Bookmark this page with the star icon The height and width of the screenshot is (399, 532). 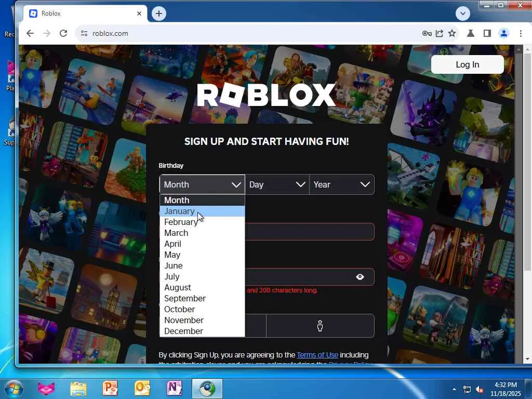click(452, 33)
